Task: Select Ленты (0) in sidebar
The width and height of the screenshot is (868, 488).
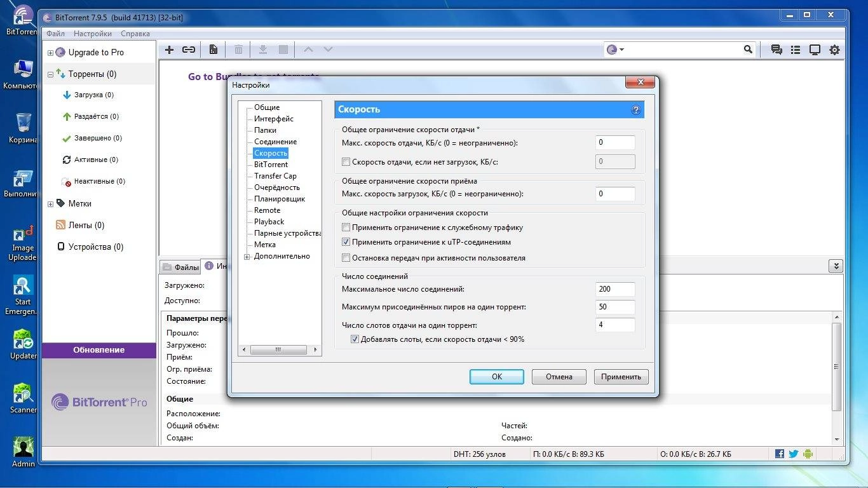Action: pos(86,226)
